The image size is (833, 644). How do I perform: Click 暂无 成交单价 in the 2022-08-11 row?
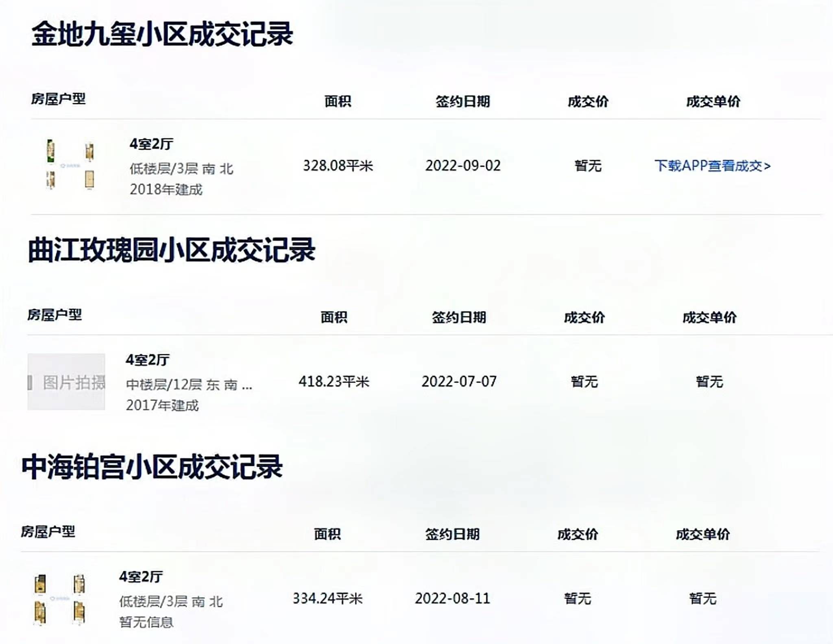coord(703,598)
